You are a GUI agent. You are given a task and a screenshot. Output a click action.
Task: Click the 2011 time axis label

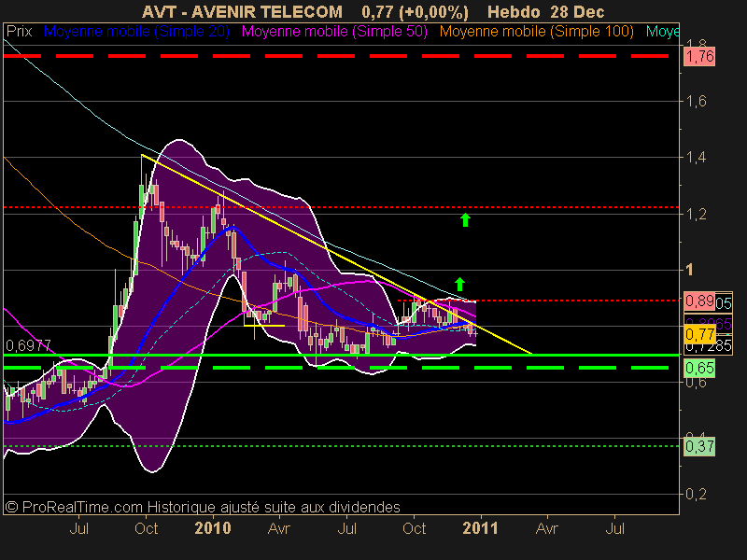click(480, 528)
